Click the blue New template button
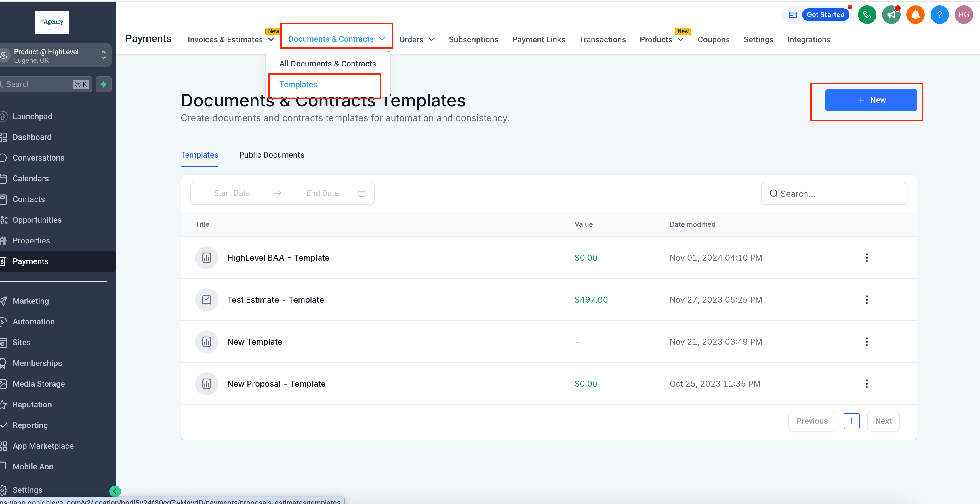 pyautogui.click(x=871, y=100)
